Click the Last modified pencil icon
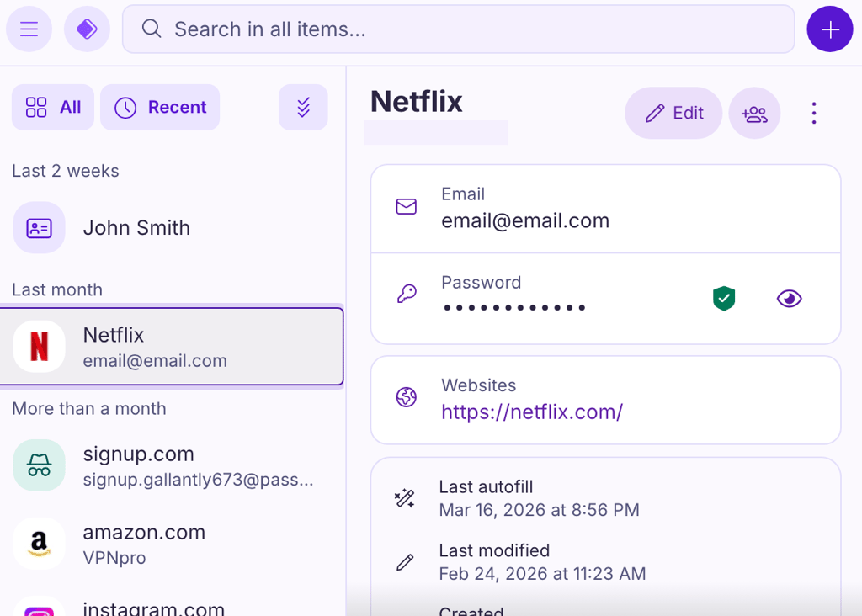The width and height of the screenshot is (862, 616). [405, 562]
